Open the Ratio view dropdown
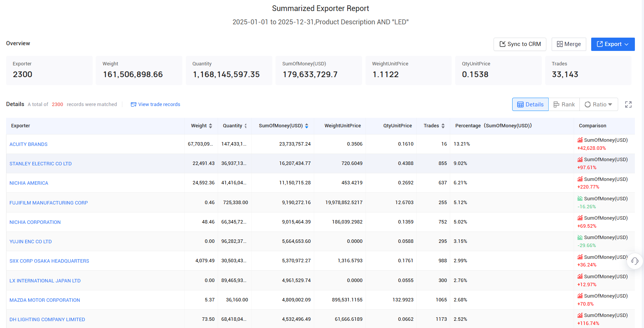Viewport: 644px width, 328px height. [599, 105]
